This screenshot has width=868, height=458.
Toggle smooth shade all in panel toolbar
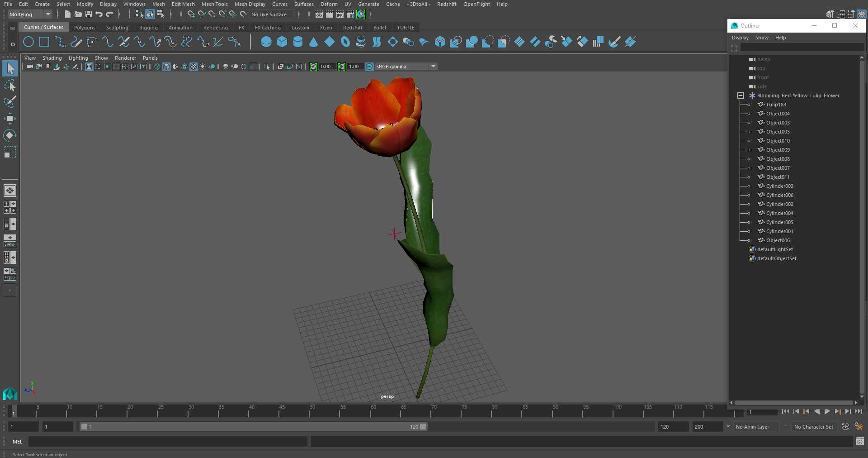point(166,67)
